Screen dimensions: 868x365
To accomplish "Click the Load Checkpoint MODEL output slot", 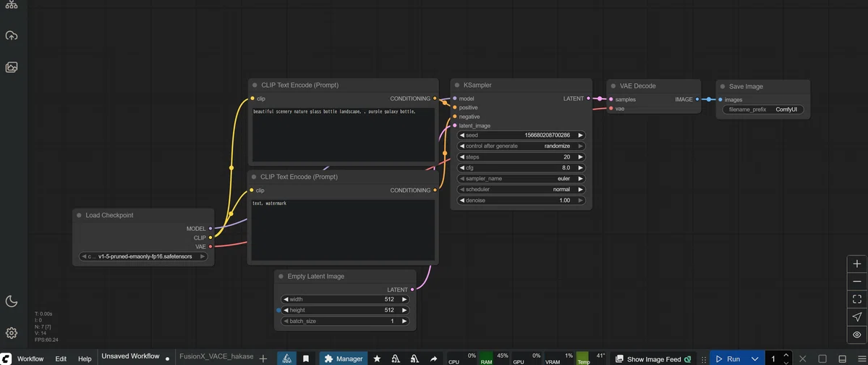I will coord(210,228).
